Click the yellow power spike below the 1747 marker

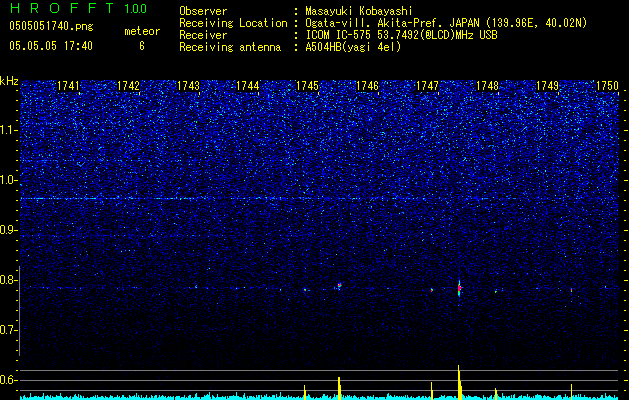click(x=432, y=391)
